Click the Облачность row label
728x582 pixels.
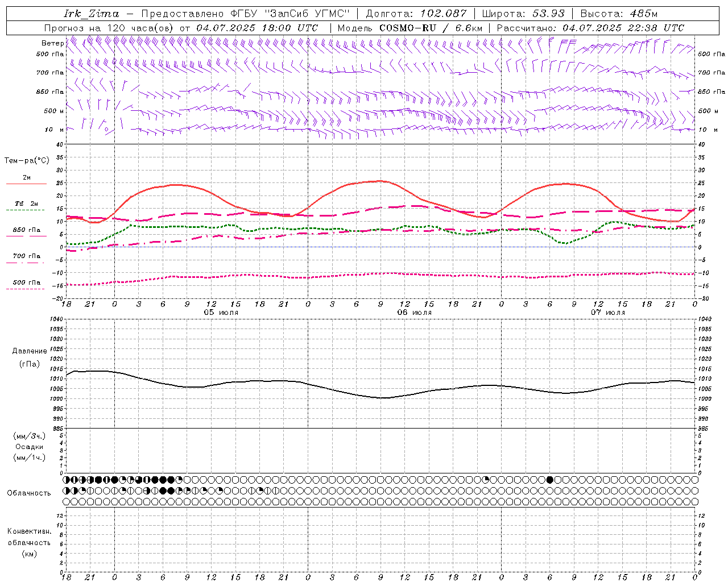pyautogui.click(x=29, y=493)
